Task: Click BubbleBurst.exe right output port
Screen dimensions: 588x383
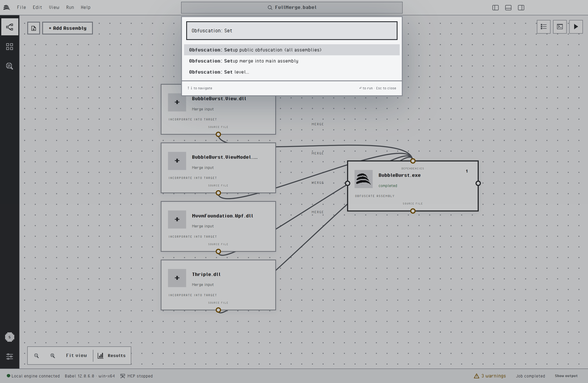Action: click(x=478, y=183)
